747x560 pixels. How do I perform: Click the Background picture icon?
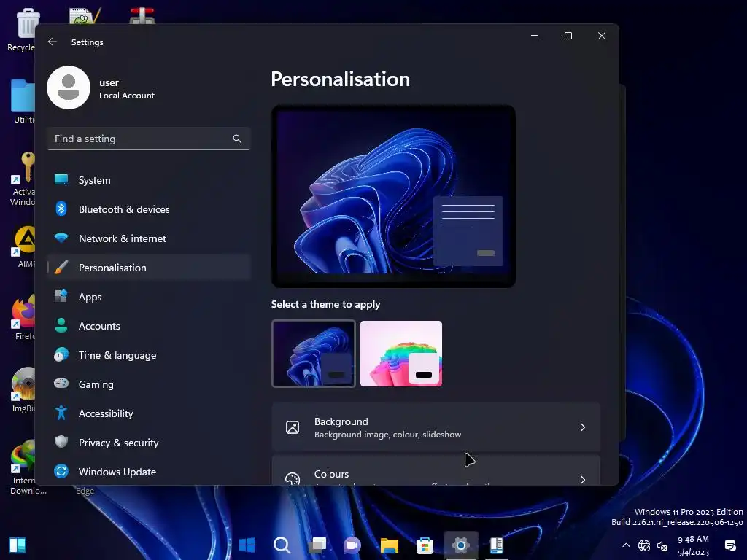293,427
